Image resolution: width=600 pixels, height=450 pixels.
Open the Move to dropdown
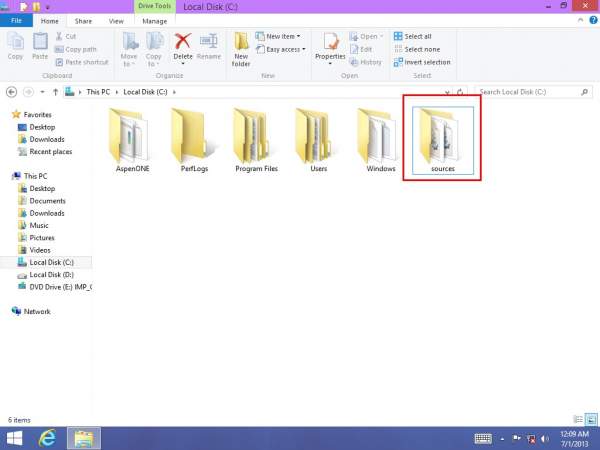tap(129, 50)
